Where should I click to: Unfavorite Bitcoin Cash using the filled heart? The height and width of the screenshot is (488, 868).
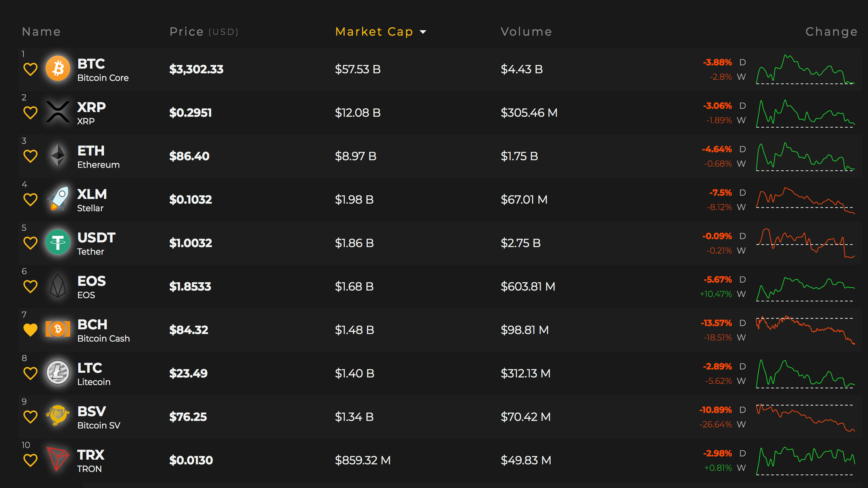30,330
